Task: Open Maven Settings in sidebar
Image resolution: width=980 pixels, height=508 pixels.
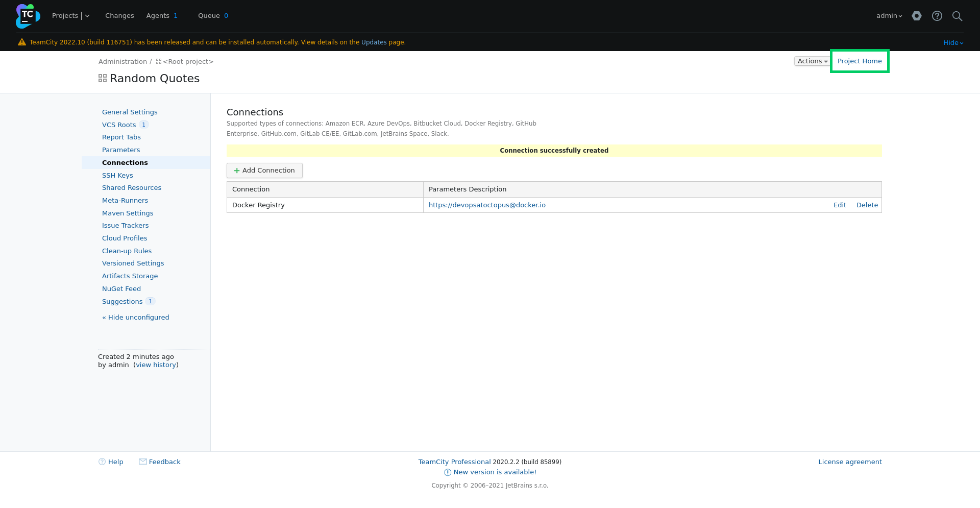Action: point(128,213)
